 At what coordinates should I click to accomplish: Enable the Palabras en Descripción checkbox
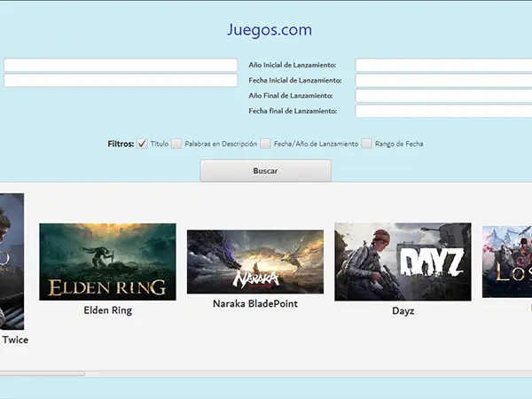(x=176, y=144)
